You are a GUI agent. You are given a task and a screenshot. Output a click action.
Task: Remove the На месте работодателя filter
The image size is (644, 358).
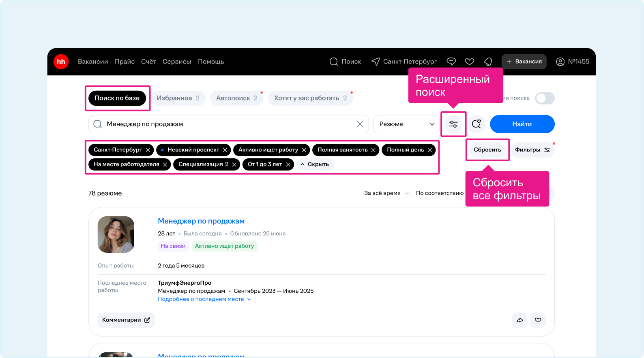(x=165, y=164)
